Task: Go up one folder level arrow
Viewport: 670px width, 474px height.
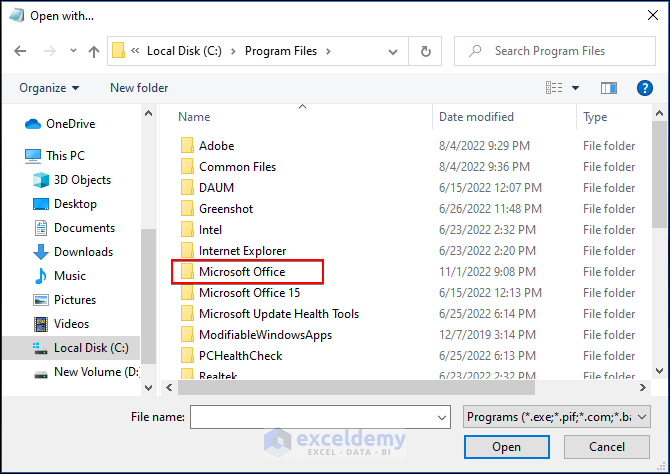Action: 94,51
